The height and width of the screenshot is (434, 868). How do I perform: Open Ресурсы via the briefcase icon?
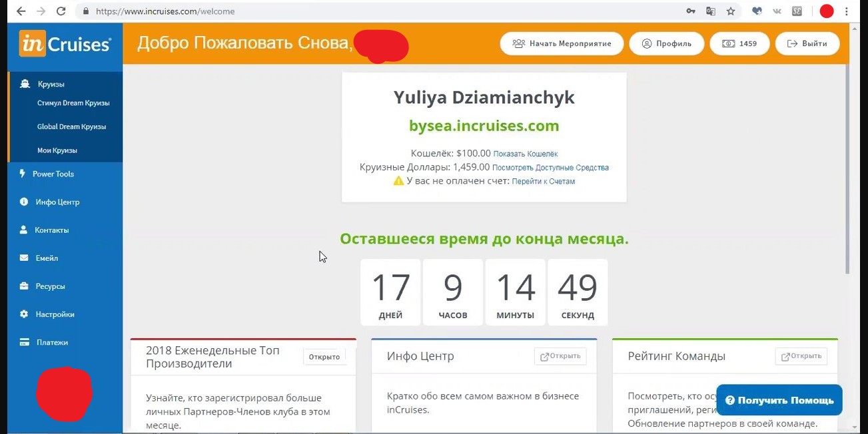click(x=23, y=286)
